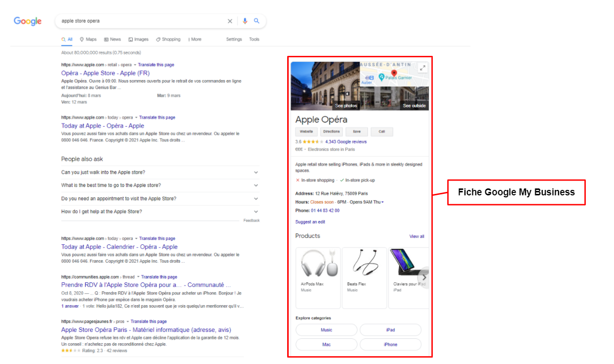Select the iPhone category chip
The image size is (614, 364).
tap(391, 345)
